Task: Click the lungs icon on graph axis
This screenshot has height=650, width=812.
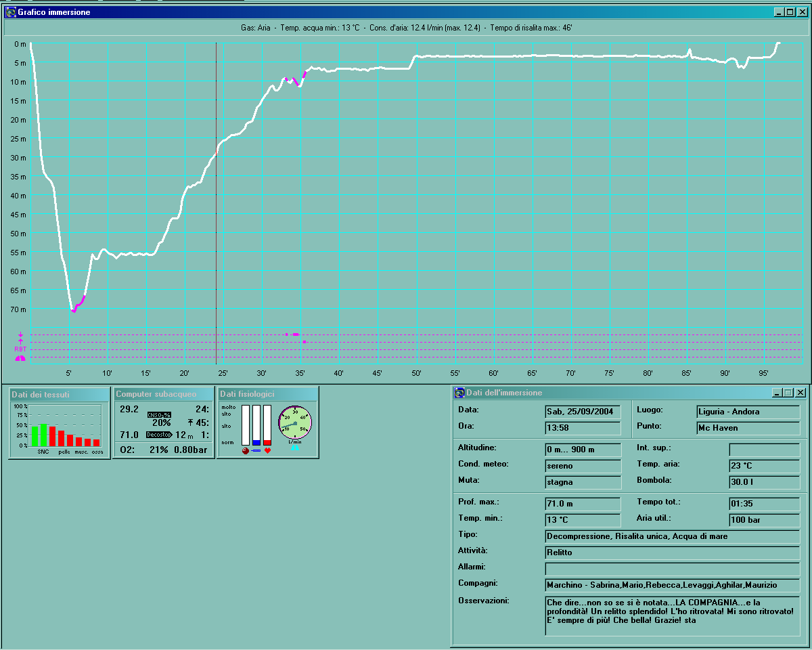Action: coord(20,358)
